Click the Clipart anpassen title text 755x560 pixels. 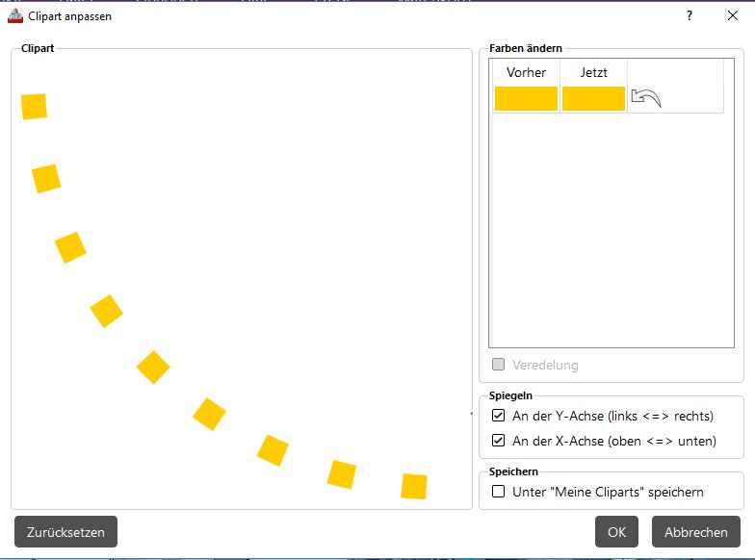[69, 16]
